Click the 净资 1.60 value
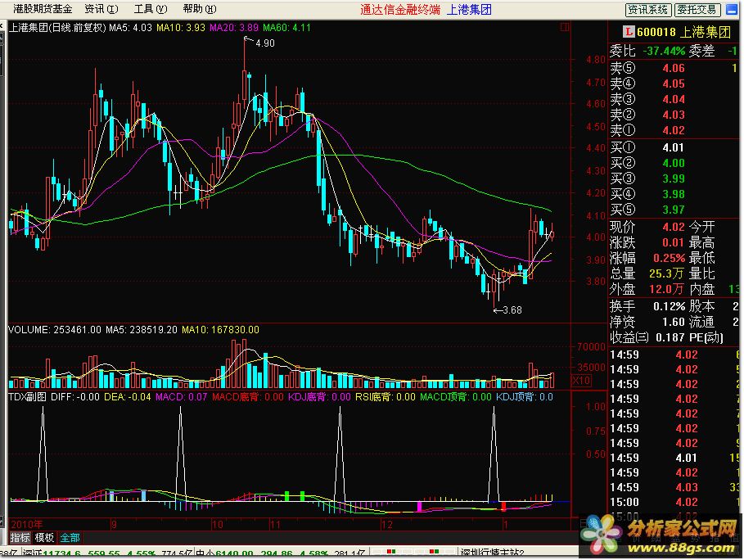 click(x=674, y=323)
